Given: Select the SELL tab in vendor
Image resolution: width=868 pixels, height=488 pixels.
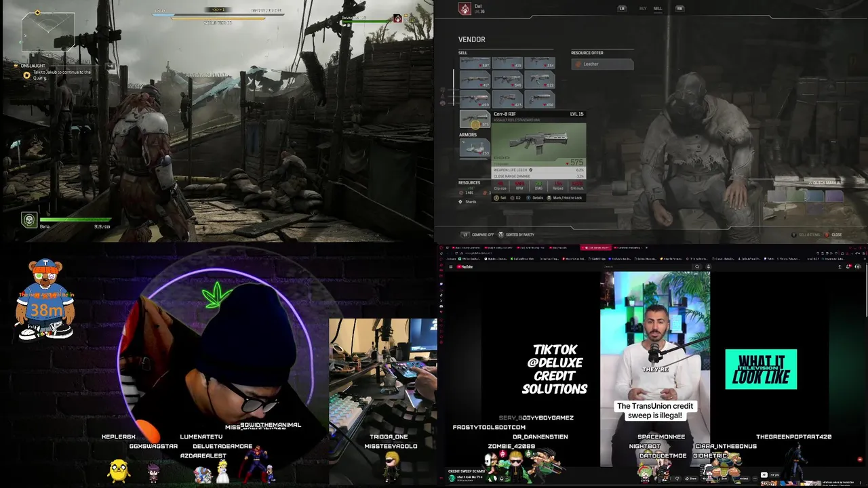Looking at the screenshot, I should coord(658,8).
